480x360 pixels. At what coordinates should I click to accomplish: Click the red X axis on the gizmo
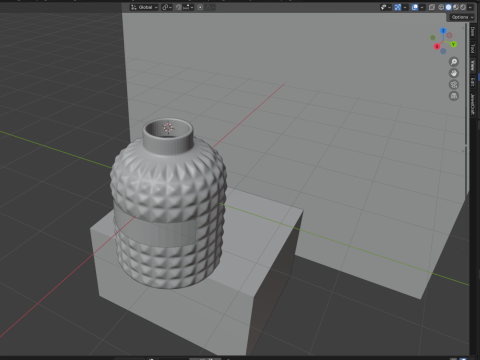point(437,46)
